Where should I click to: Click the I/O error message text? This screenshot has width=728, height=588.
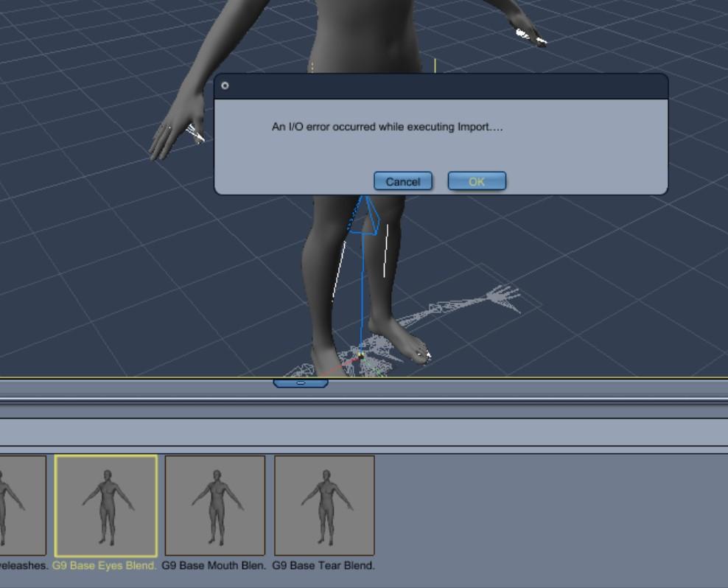click(388, 127)
